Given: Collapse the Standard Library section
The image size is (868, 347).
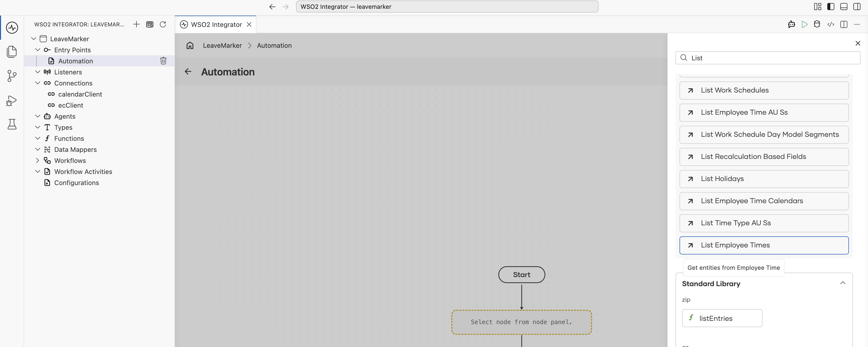Looking at the screenshot, I should (843, 283).
